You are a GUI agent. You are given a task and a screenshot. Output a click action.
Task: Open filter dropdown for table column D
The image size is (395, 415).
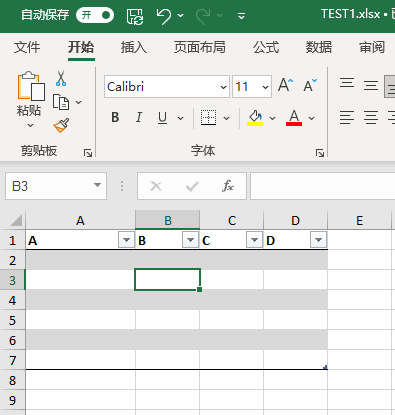pyautogui.click(x=318, y=240)
